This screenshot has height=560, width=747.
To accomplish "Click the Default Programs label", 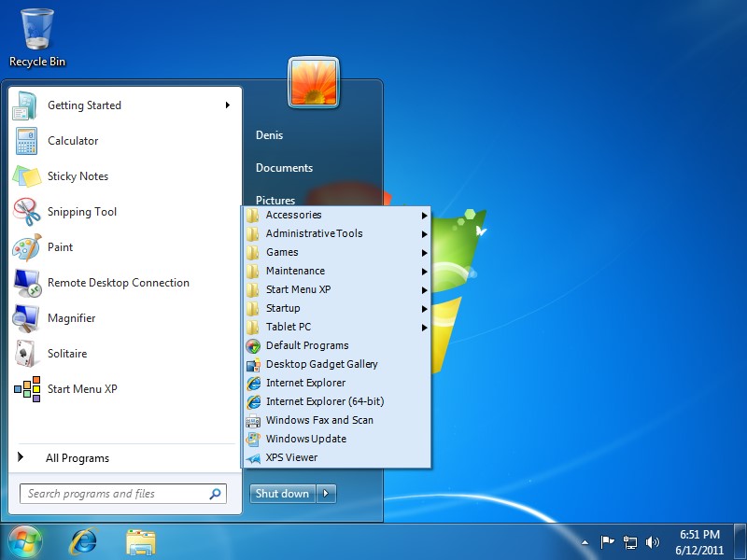I will click(x=307, y=345).
